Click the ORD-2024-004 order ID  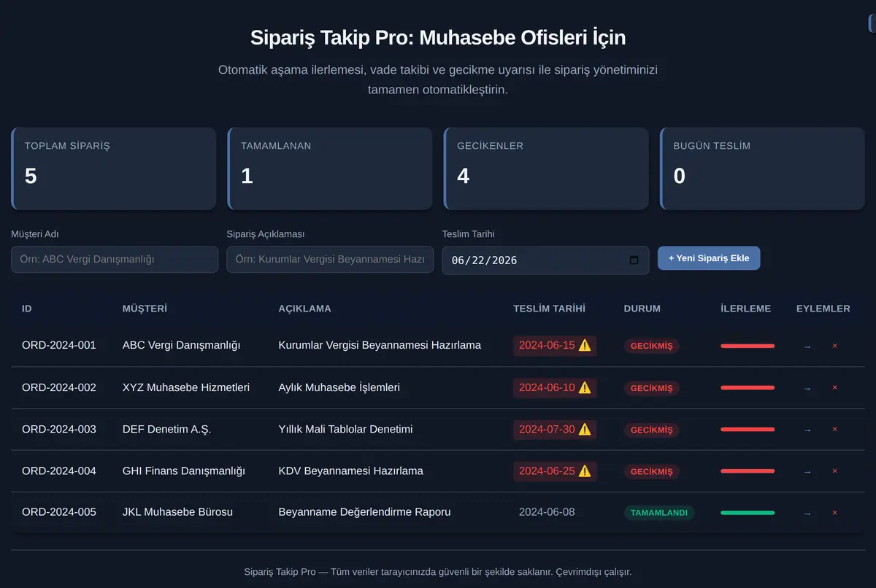pyautogui.click(x=59, y=471)
